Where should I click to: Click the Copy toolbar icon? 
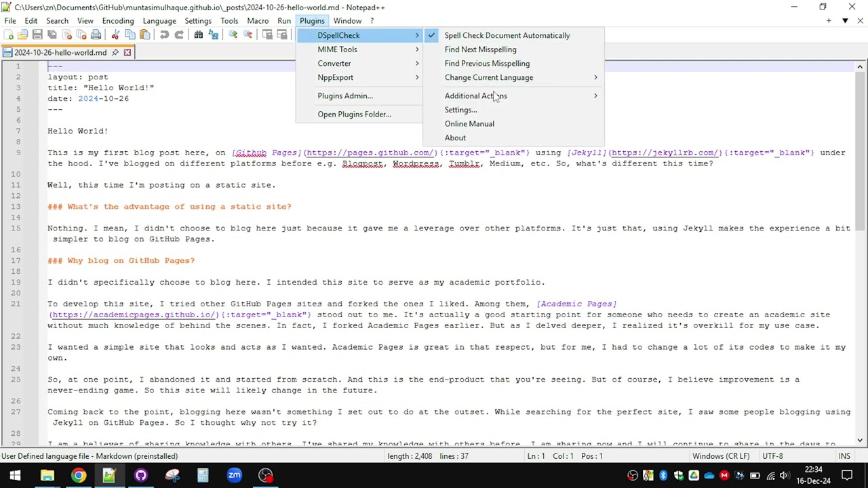(x=130, y=35)
